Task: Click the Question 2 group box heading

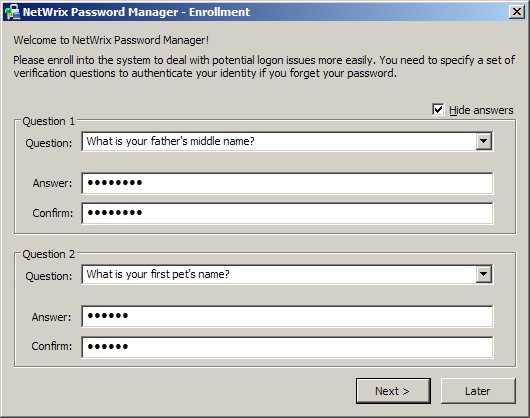Action: click(x=48, y=254)
